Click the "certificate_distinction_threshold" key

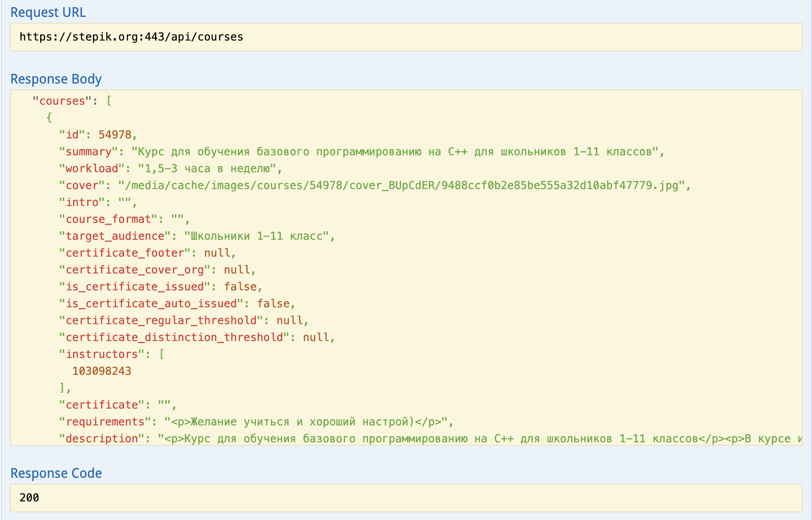(x=174, y=338)
